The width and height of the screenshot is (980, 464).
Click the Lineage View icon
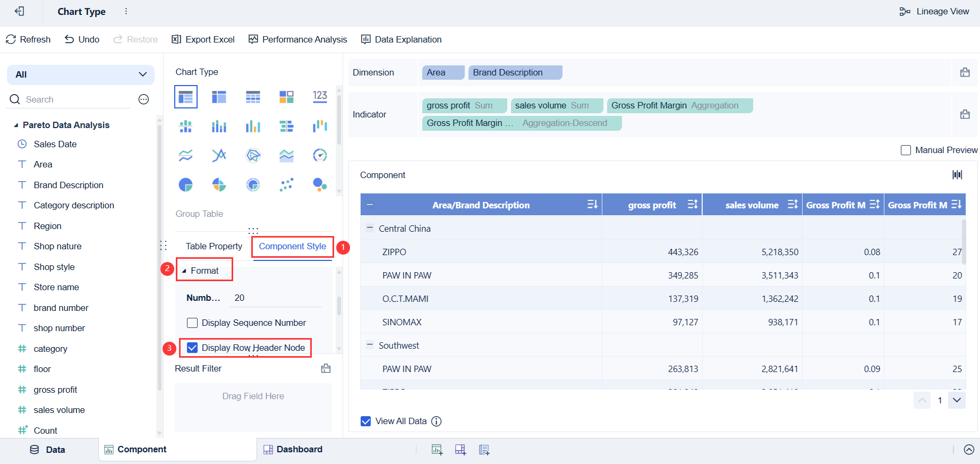pos(905,12)
